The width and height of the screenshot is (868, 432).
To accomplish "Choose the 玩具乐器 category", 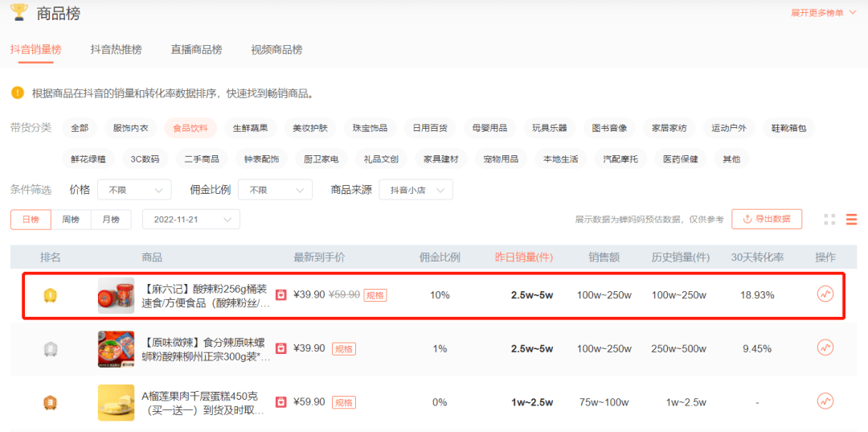I will click(x=550, y=129).
